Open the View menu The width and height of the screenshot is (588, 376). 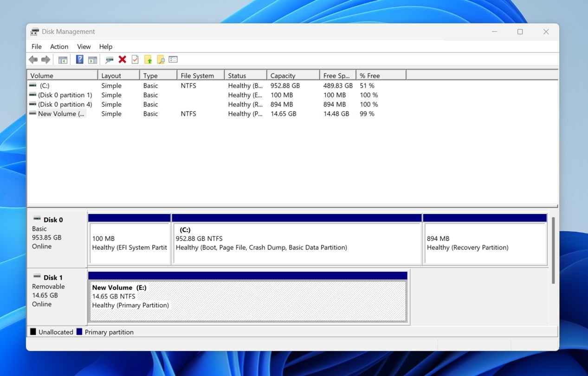pos(84,46)
